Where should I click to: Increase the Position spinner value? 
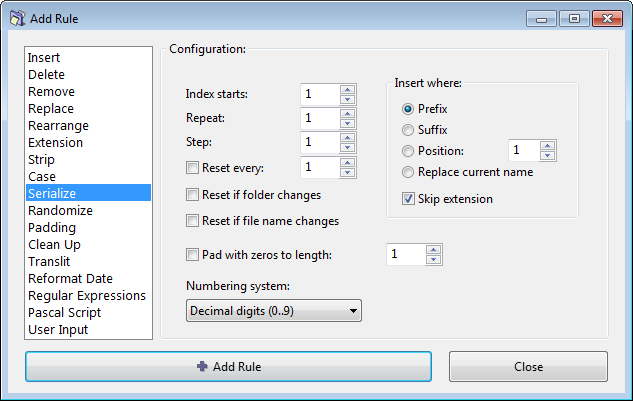(x=547, y=146)
